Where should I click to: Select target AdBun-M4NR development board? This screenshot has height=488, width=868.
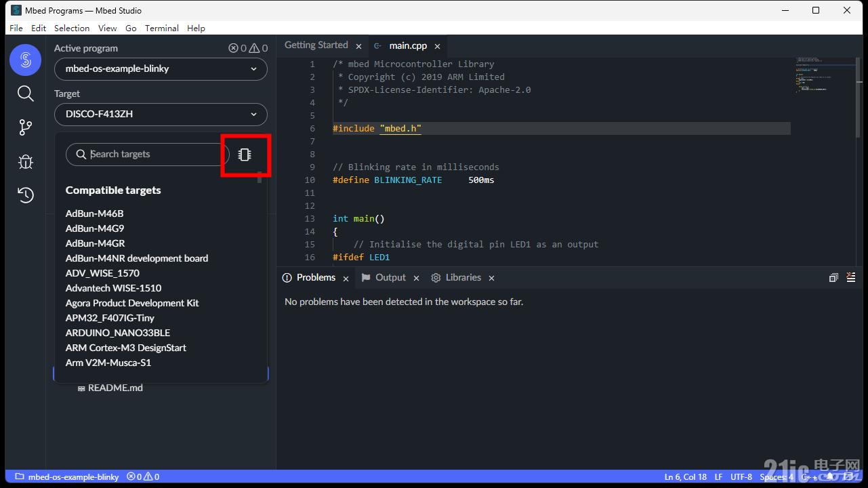137,259
